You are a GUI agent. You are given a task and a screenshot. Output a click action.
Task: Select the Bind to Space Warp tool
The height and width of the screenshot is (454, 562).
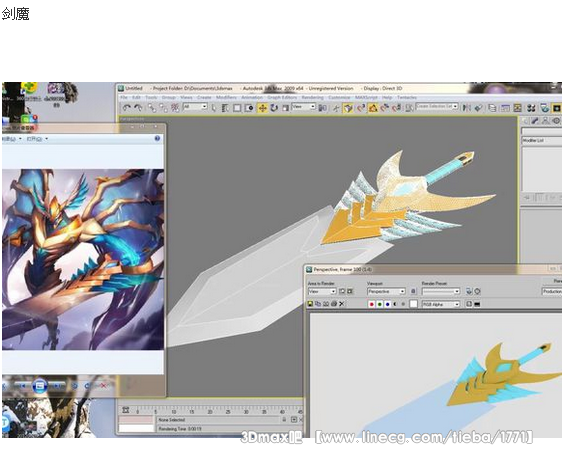175,107
